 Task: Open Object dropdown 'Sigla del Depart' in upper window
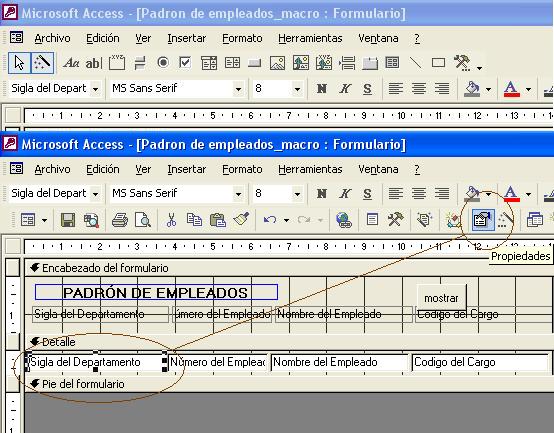[95, 89]
